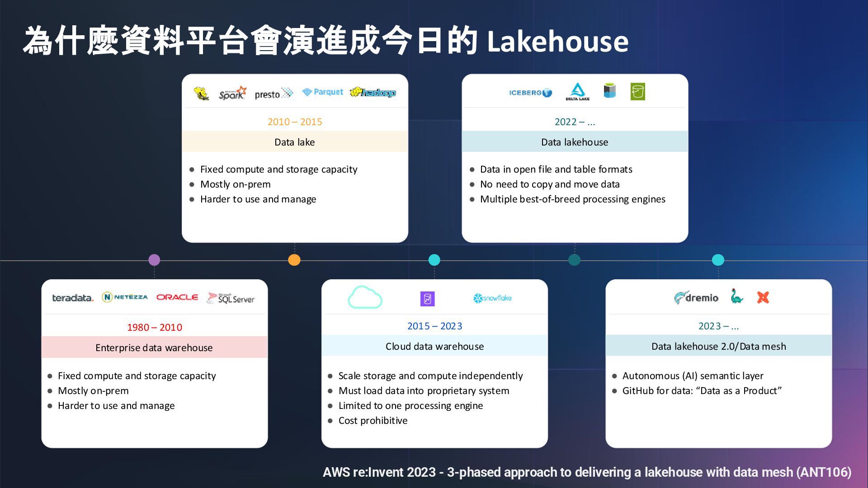Click the Iceberg logo
868x488 pixels.
[x=531, y=93]
